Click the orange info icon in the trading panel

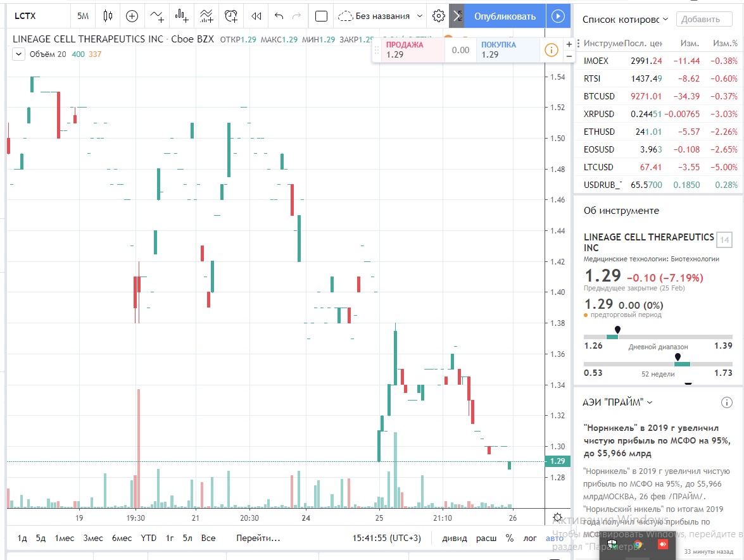click(x=551, y=50)
